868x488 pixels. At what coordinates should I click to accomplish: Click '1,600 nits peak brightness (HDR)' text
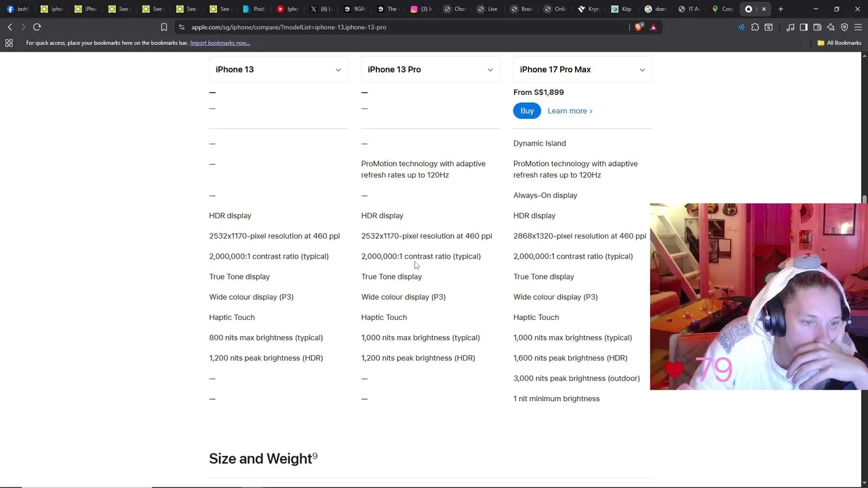(x=570, y=358)
